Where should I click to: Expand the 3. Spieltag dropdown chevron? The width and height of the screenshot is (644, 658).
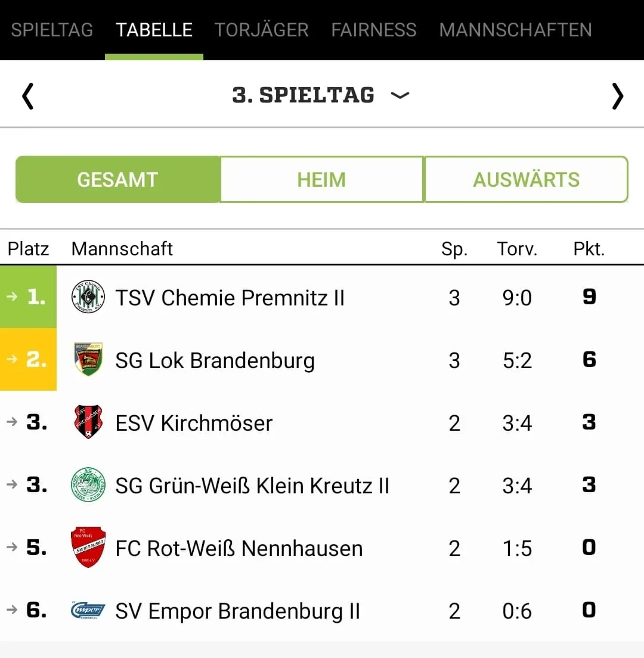(400, 95)
